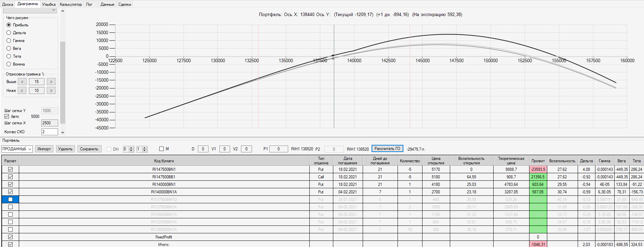Toggle the Авто grid step checkbox
644x247 pixels.
[7, 116]
